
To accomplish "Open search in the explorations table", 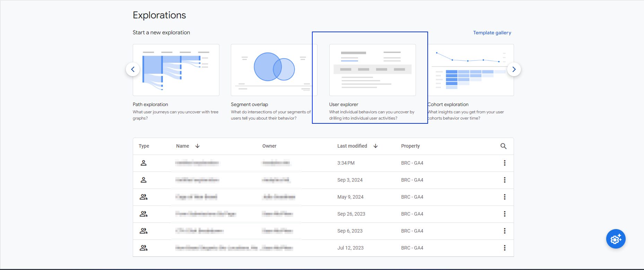I will coord(504,146).
